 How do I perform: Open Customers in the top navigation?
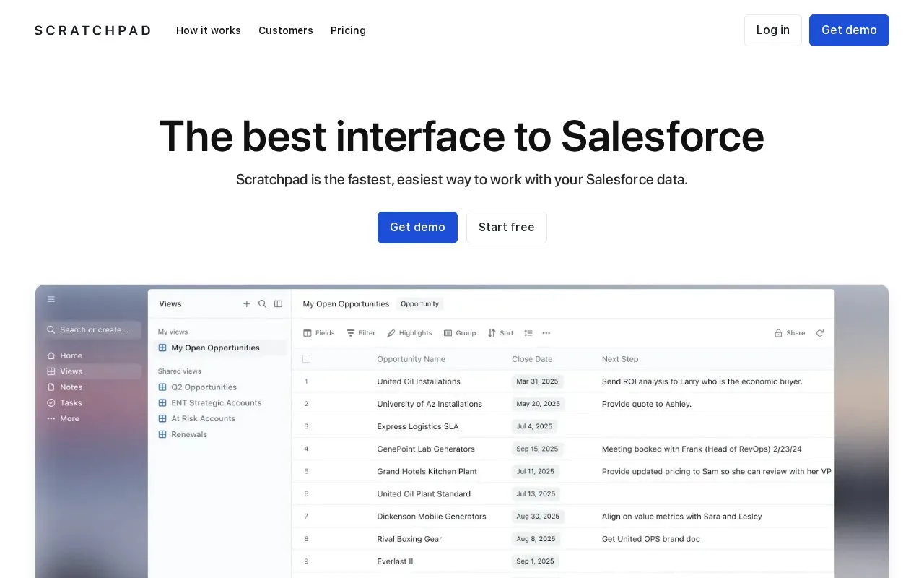point(286,30)
